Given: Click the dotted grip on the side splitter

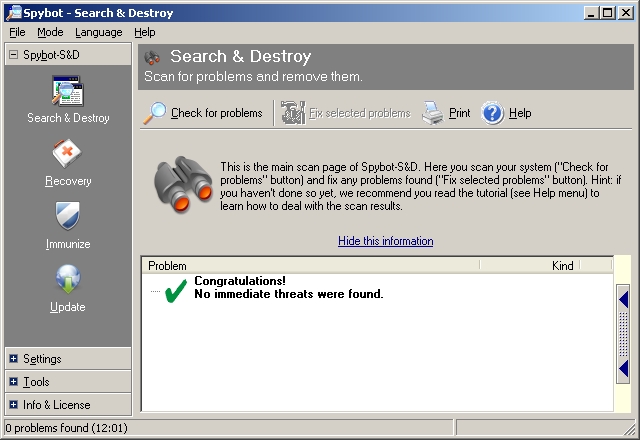Looking at the screenshot, I should coord(623,335).
